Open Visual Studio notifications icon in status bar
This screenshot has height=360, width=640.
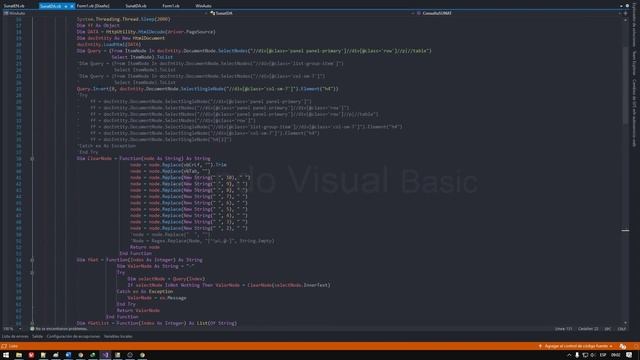[623, 346]
